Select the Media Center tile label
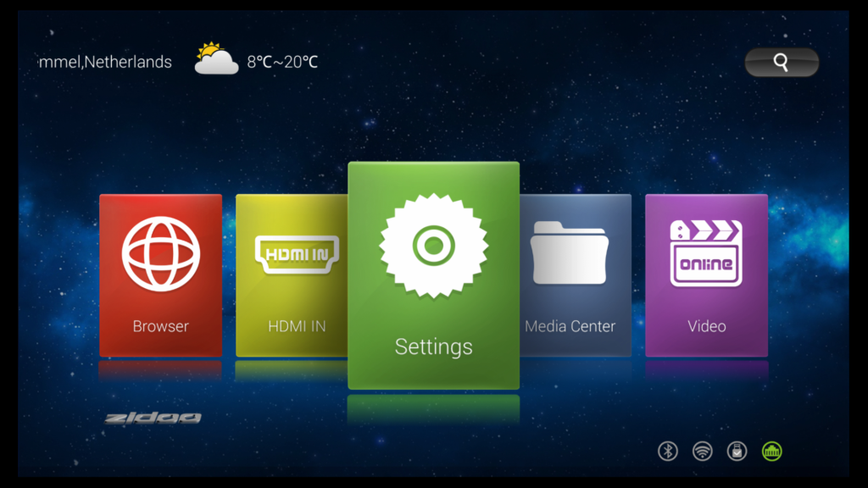 (x=570, y=326)
